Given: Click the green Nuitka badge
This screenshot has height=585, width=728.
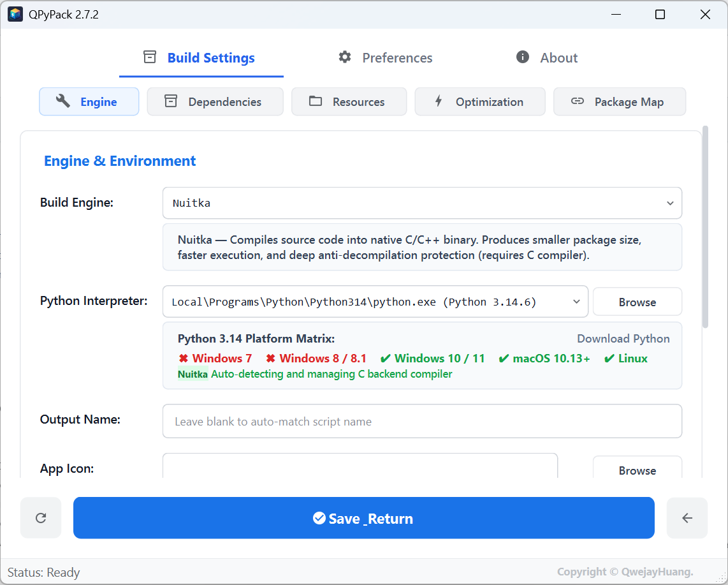Looking at the screenshot, I should pyautogui.click(x=193, y=374).
